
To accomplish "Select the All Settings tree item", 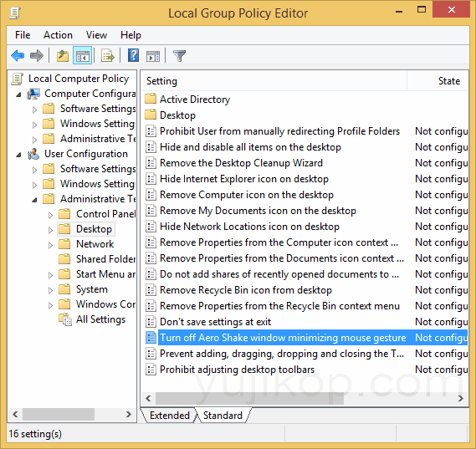I will (100, 319).
